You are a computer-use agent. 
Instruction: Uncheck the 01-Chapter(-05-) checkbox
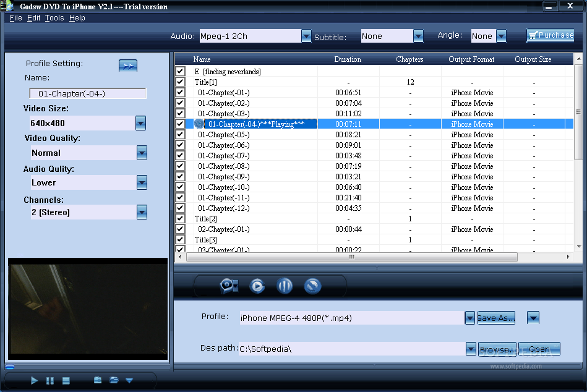(181, 134)
